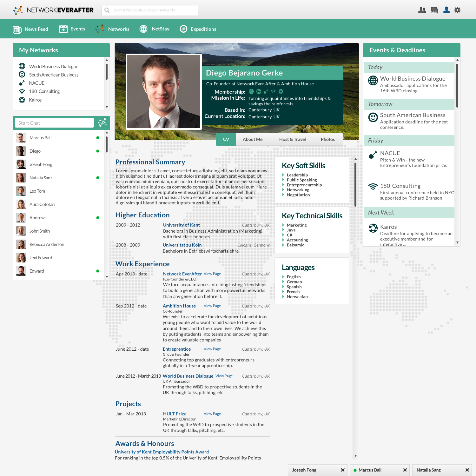The width and height of the screenshot is (476, 476).
Task: Click the search for people, places or networks field
Action: point(150,10)
